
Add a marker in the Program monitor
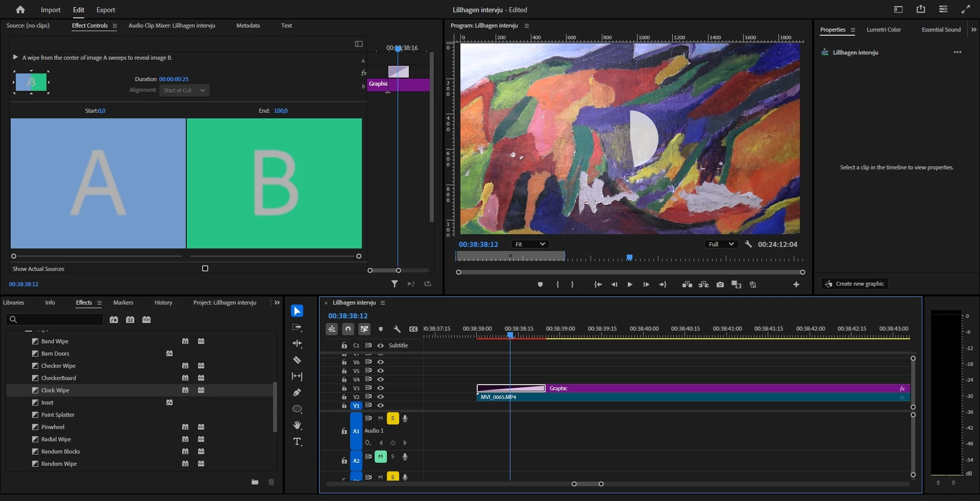[x=540, y=285]
